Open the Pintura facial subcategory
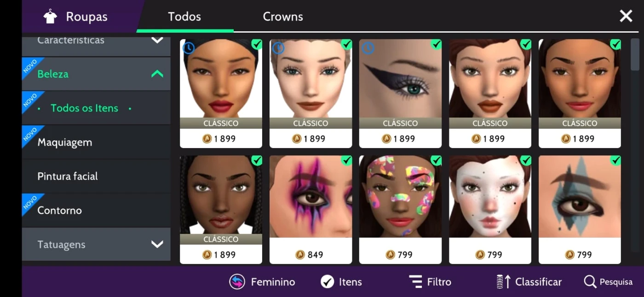 tap(96, 176)
